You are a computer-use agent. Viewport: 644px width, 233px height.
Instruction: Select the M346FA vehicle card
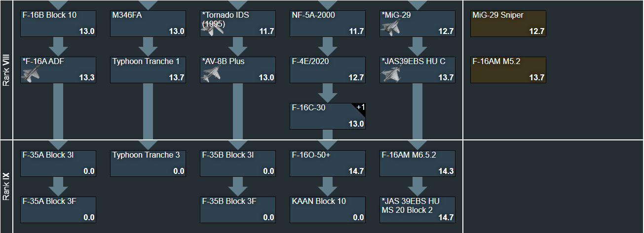pos(148,24)
